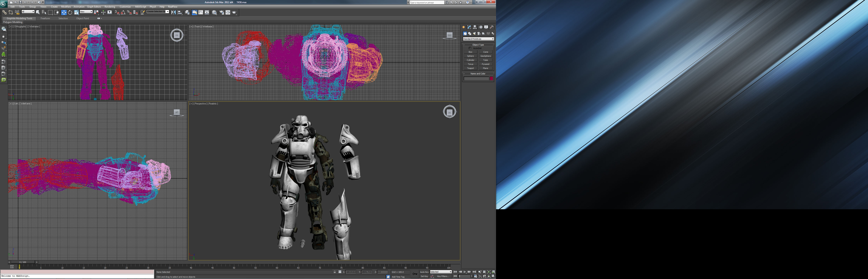Activate the Select Object tool
Image resolution: width=868 pixels, height=279 pixels.
coord(38,12)
